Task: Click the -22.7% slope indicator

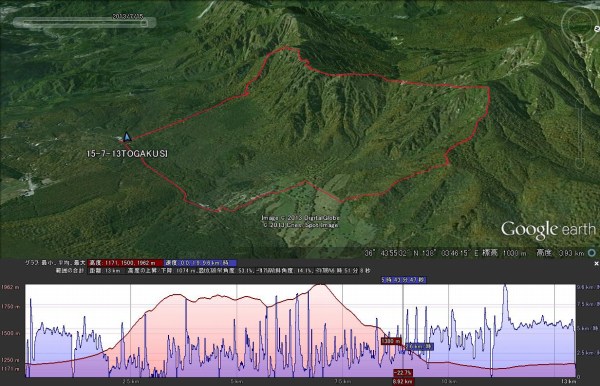Action: point(403,373)
